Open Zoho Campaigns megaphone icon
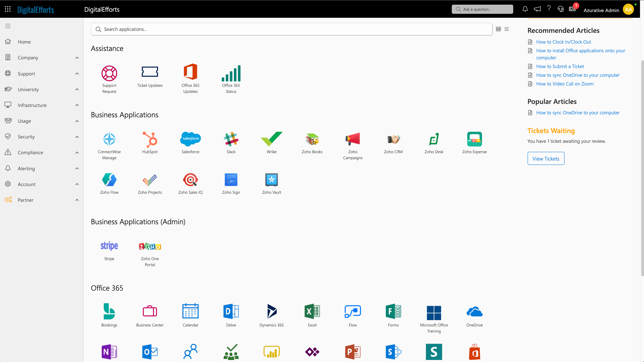The width and height of the screenshot is (644, 362). [353, 139]
